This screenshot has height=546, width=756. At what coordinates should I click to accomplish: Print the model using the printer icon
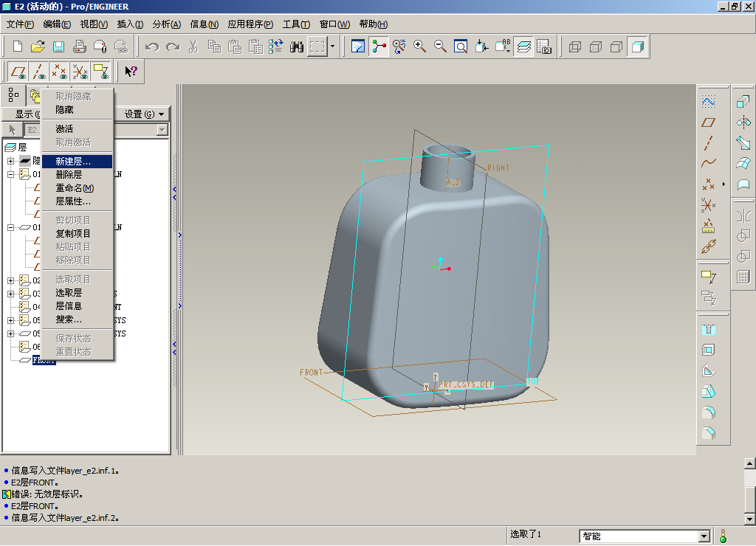[x=80, y=46]
